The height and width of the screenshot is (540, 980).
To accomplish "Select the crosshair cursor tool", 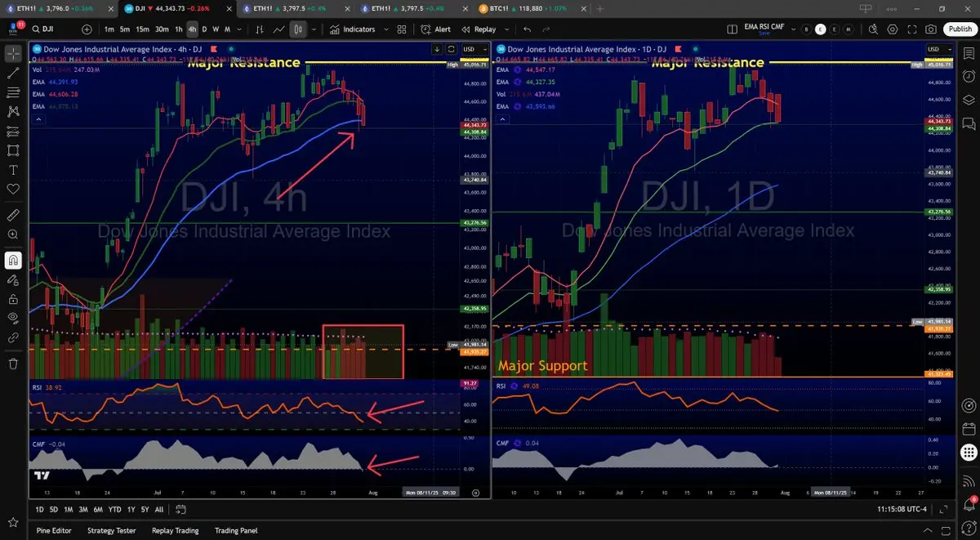I will [13, 54].
